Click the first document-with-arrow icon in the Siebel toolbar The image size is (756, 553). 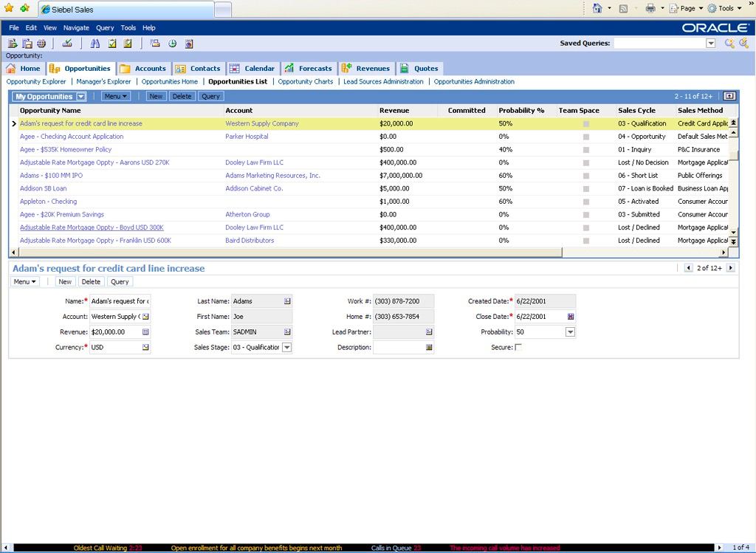(x=13, y=44)
